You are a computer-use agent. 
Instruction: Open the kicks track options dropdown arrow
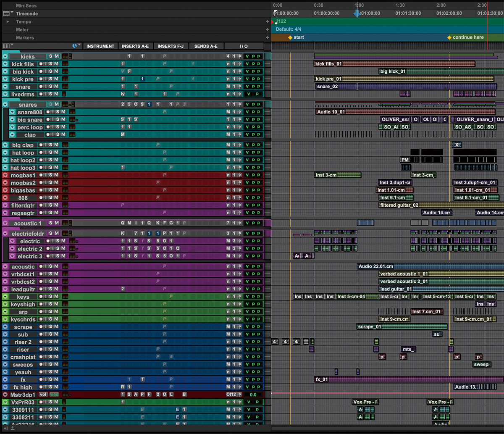click(5, 56)
